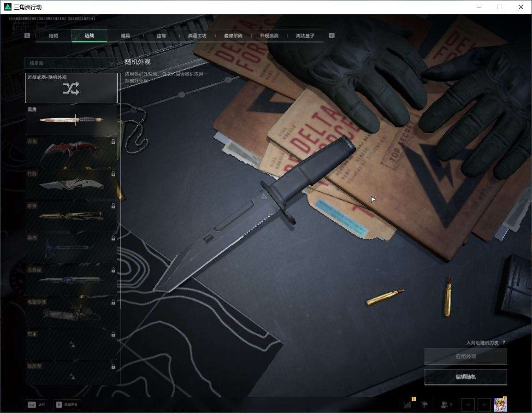Click the lock icon on the 处刑者 skin

click(113, 366)
